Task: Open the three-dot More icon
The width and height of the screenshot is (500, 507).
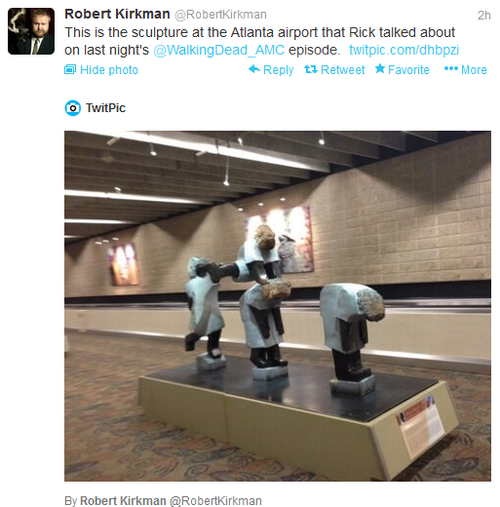Action: (451, 69)
